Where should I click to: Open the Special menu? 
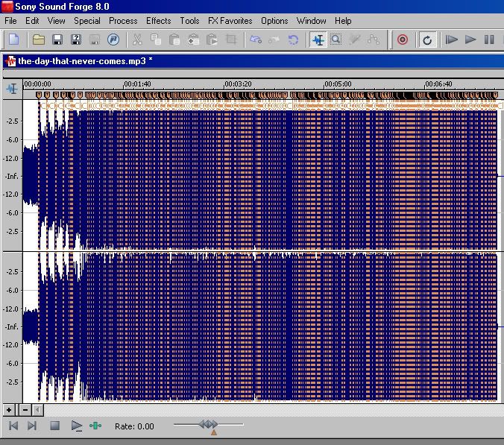point(87,21)
